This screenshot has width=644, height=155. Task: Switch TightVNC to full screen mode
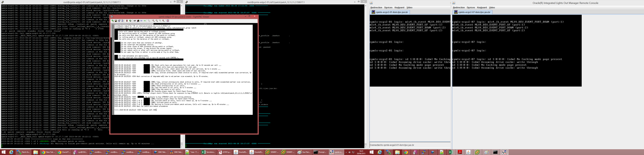(x=168, y=21)
